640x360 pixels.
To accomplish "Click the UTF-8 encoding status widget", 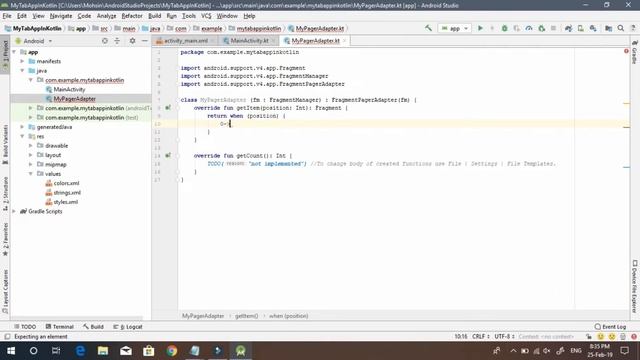I will pyautogui.click(x=504, y=337).
